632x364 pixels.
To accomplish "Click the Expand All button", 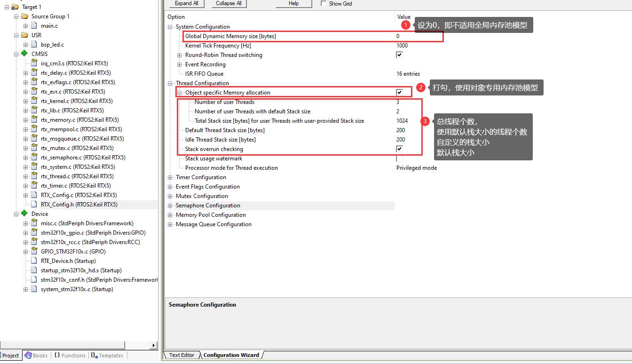I will pos(187,3).
